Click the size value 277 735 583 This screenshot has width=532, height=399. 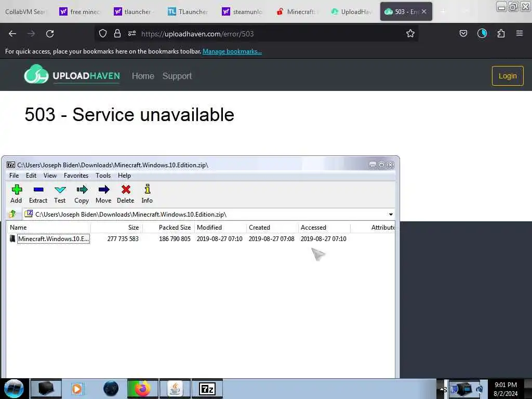pyautogui.click(x=123, y=239)
